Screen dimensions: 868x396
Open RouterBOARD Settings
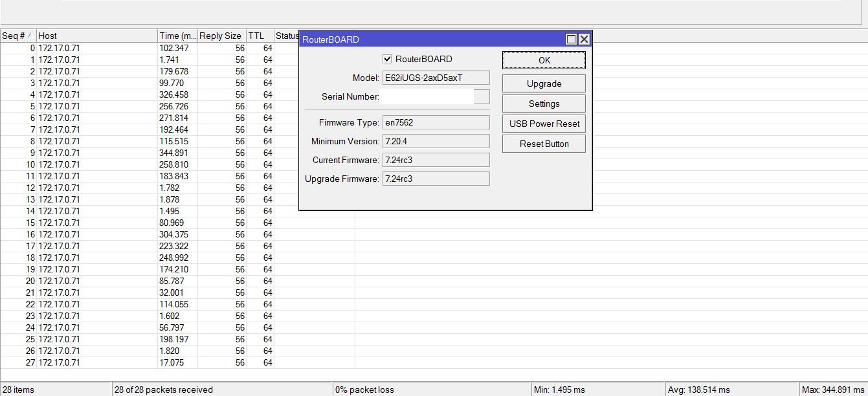544,104
